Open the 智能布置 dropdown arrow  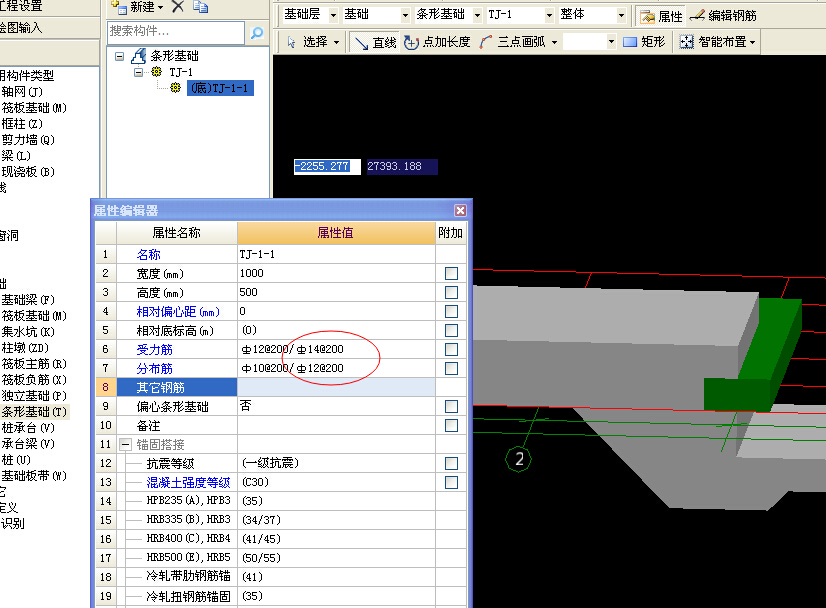[x=753, y=42]
